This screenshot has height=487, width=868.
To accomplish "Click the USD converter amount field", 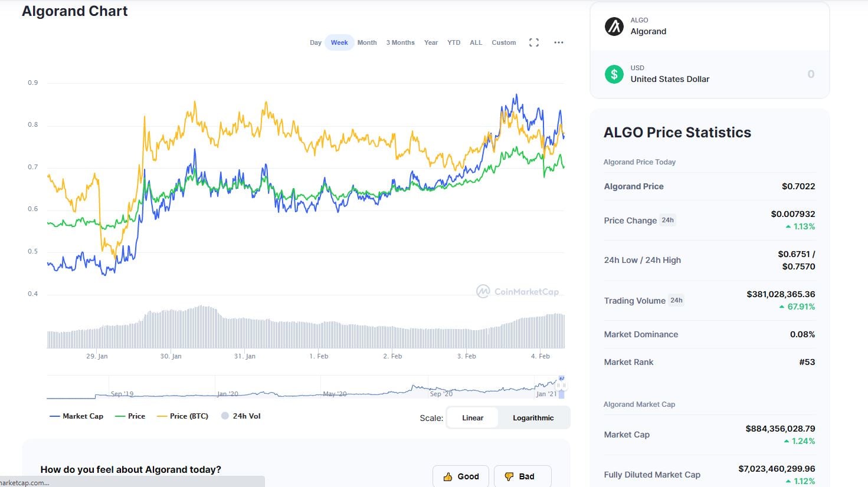I will tap(768, 74).
